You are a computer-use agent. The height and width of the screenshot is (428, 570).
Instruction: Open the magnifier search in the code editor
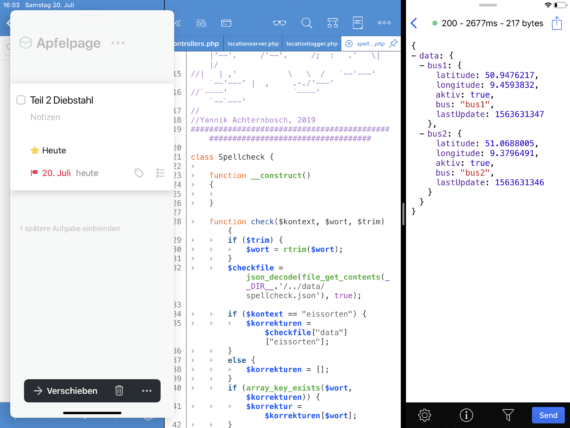point(306,23)
